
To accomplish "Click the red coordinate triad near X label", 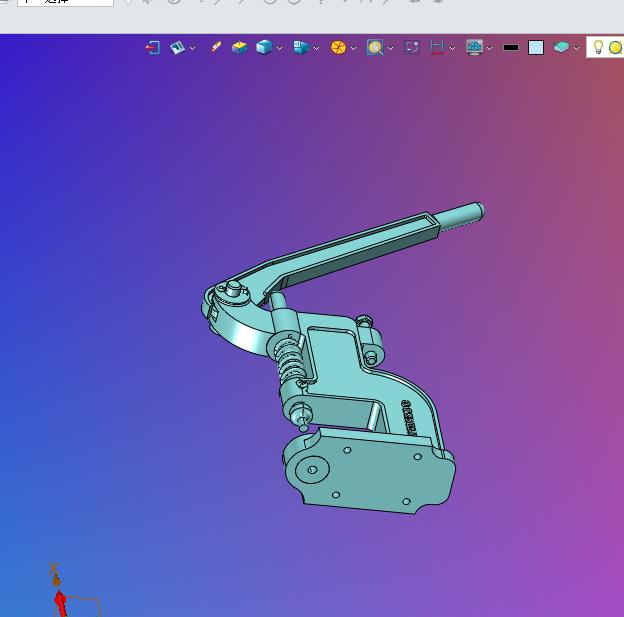I will (x=60, y=604).
